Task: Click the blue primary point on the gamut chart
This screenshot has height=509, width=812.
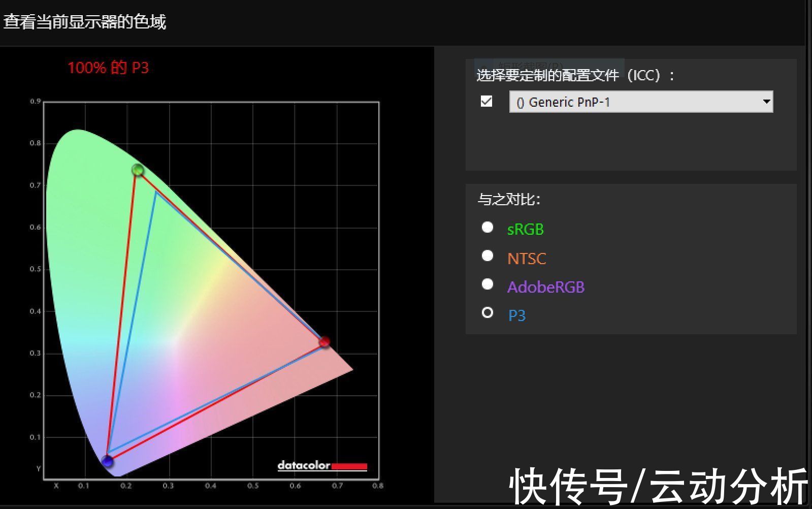Action: (107, 462)
